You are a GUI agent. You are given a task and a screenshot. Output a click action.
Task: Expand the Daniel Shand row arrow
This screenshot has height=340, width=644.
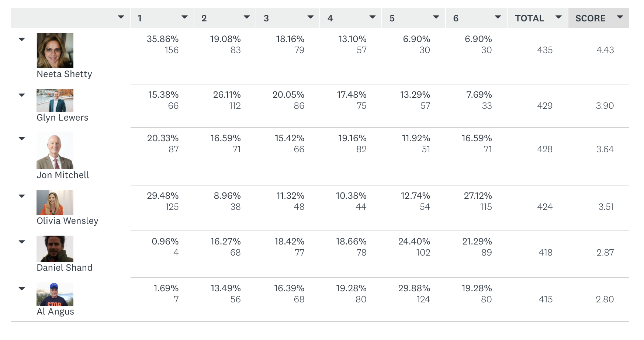[x=22, y=242]
